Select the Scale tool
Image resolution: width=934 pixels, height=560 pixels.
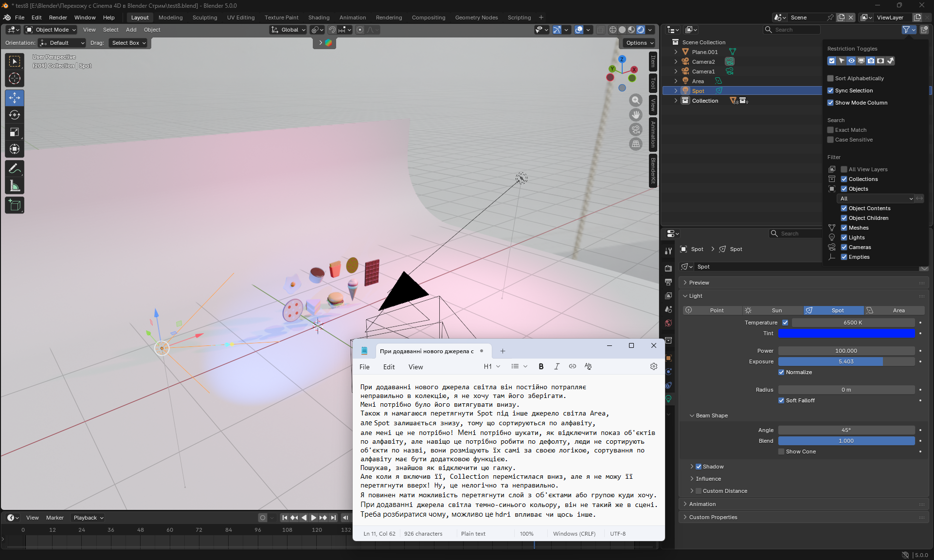point(15,132)
